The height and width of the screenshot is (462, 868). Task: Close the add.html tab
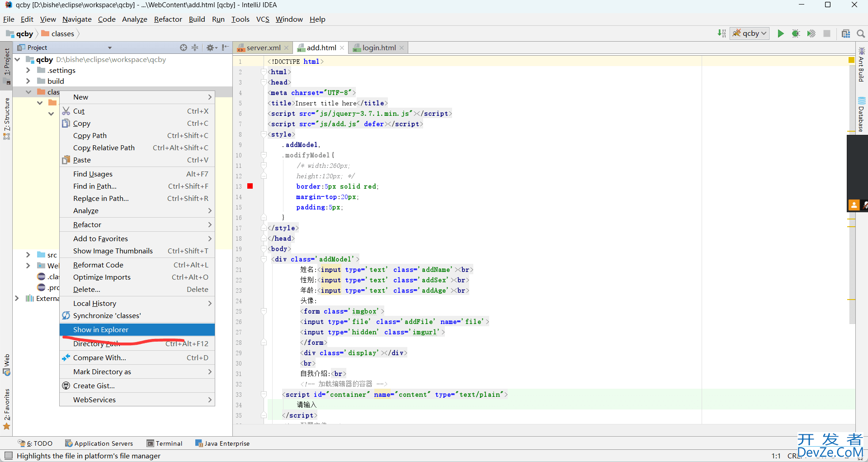point(342,48)
